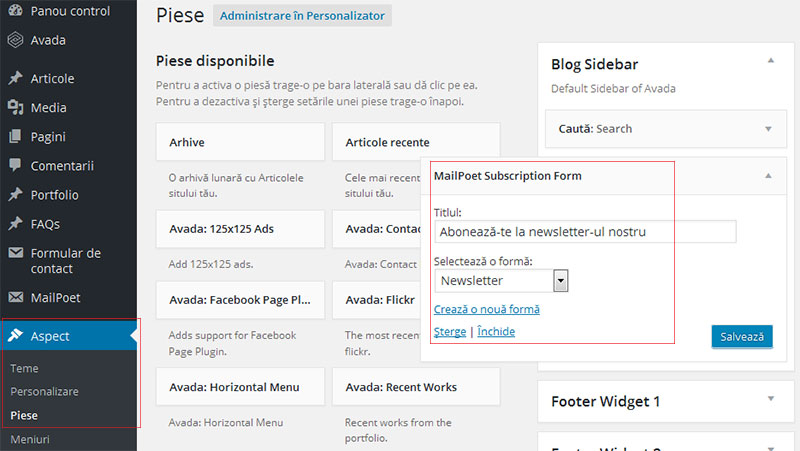Expand the Footer Widget 1 panel
Screen dimensions: 800x451
(x=770, y=400)
